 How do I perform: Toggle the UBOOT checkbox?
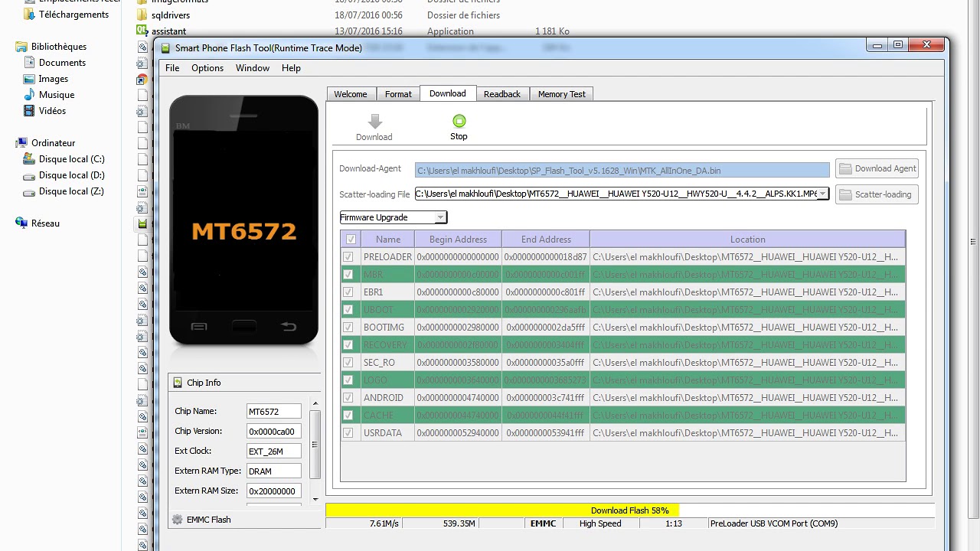tap(348, 310)
